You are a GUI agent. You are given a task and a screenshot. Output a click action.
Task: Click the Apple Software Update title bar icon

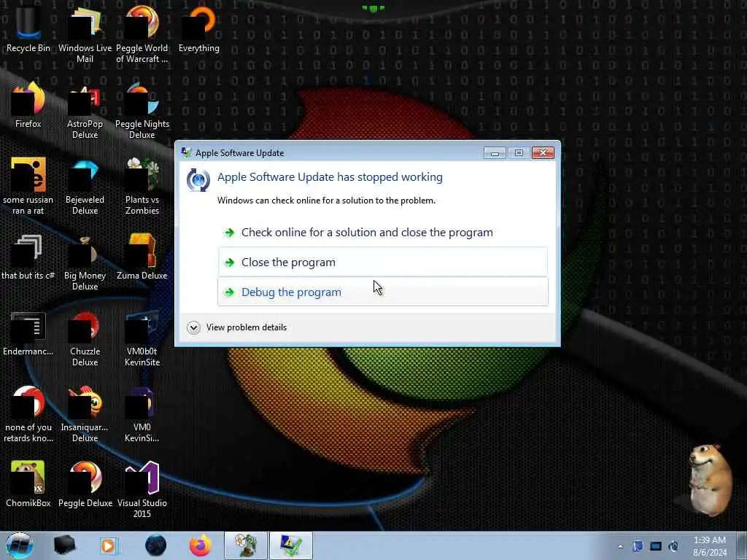[x=187, y=152]
